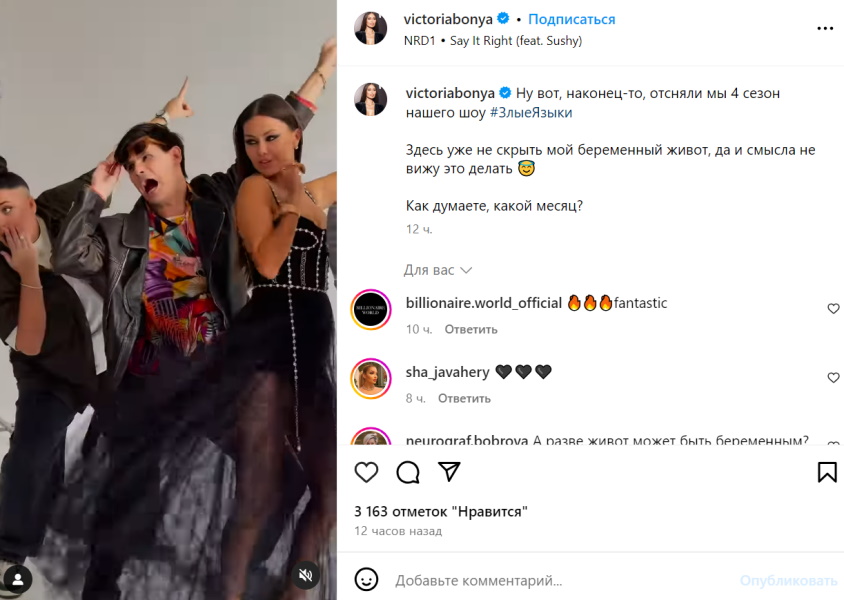Open sha_javahery profile avatar
Image resolution: width=844 pixels, height=600 pixels.
coord(371,378)
